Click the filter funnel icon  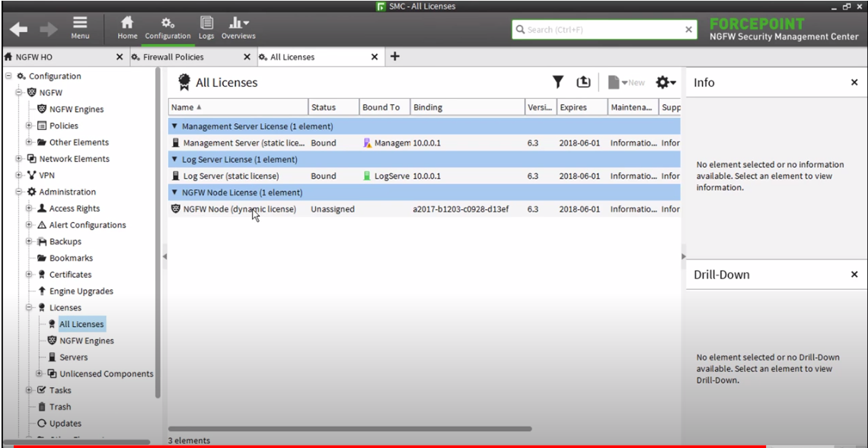point(558,82)
